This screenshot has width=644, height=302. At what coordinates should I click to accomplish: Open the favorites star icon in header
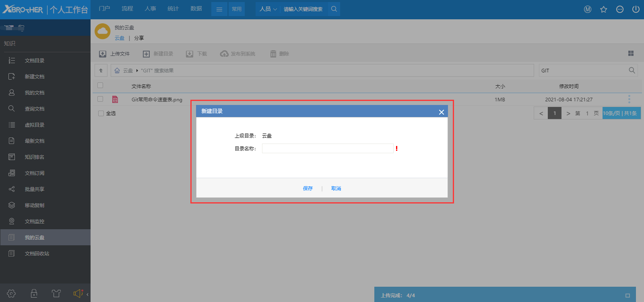click(x=603, y=9)
